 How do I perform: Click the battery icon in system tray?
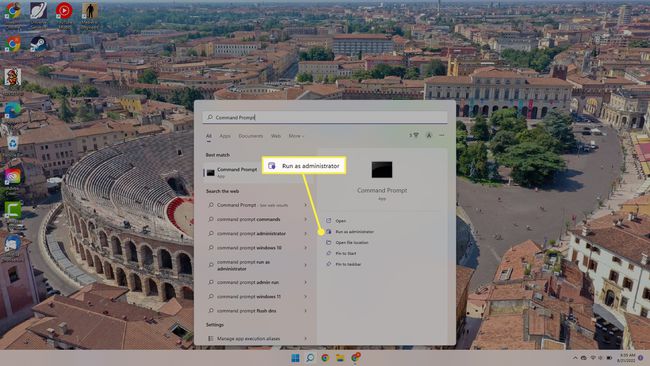pos(609,358)
